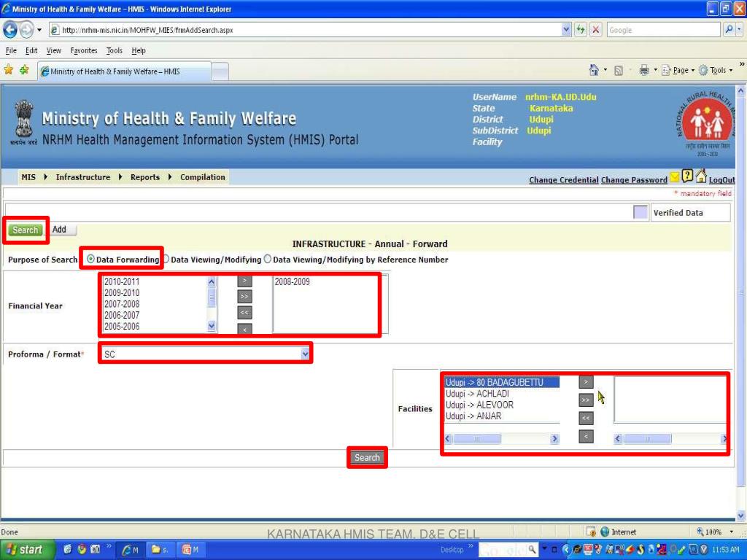Choose Data Viewing/Modifying by Reference Number
The height and width of the screenshot is (560, 747).
pyautogui.click(x=268, y=259)
